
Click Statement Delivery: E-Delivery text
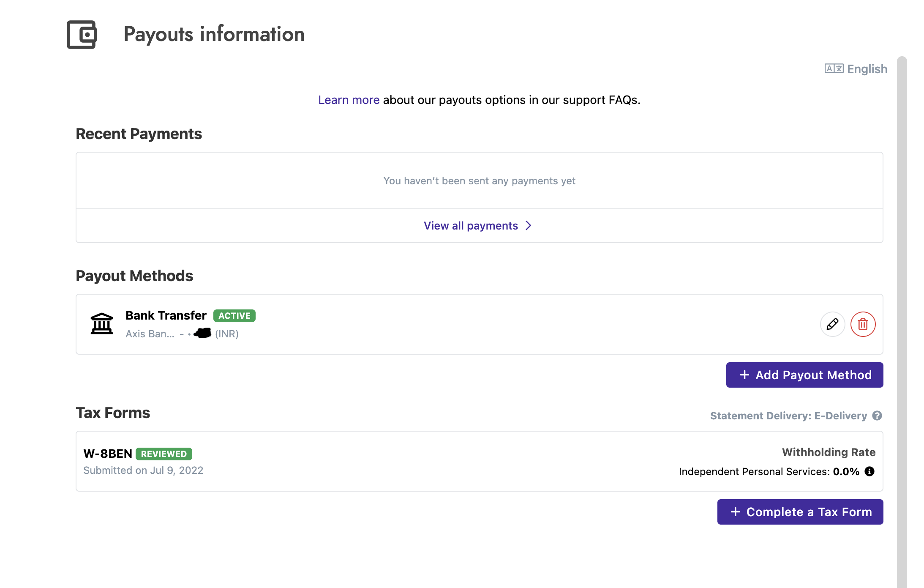[x=788, y=416]
